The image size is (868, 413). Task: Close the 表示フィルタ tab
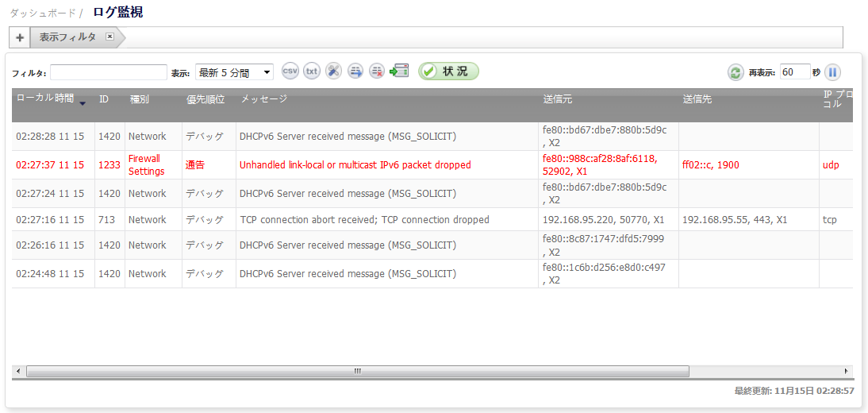tap(109, 37)
